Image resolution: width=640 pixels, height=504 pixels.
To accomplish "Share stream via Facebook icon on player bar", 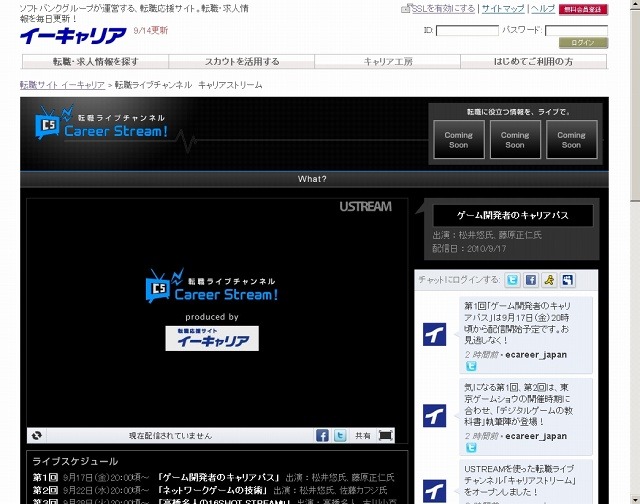I will [x=322, y=435].
